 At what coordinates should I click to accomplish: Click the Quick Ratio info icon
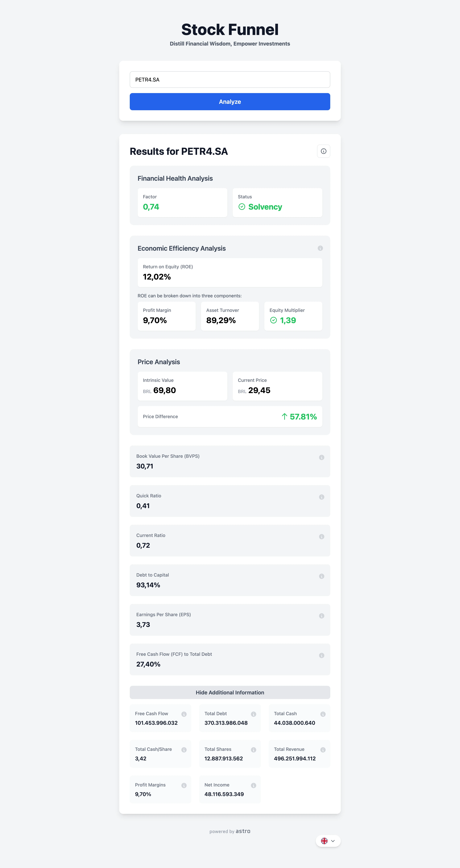(322, 497)
